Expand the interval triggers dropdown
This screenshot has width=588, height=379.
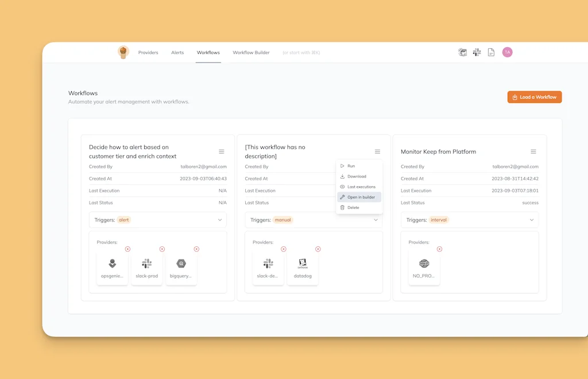pyautogui.click(x=532, y=220)
